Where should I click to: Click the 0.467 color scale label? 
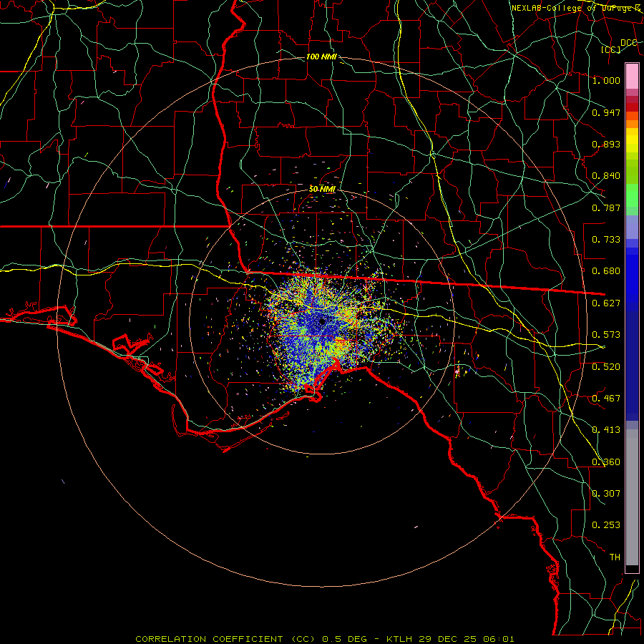click(x=606, y=399)
